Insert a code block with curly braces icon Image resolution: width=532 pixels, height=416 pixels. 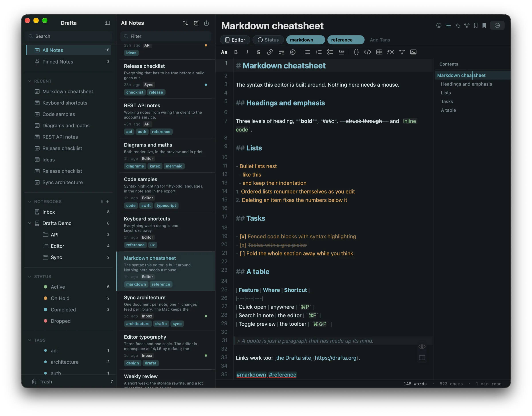[356, 52]
